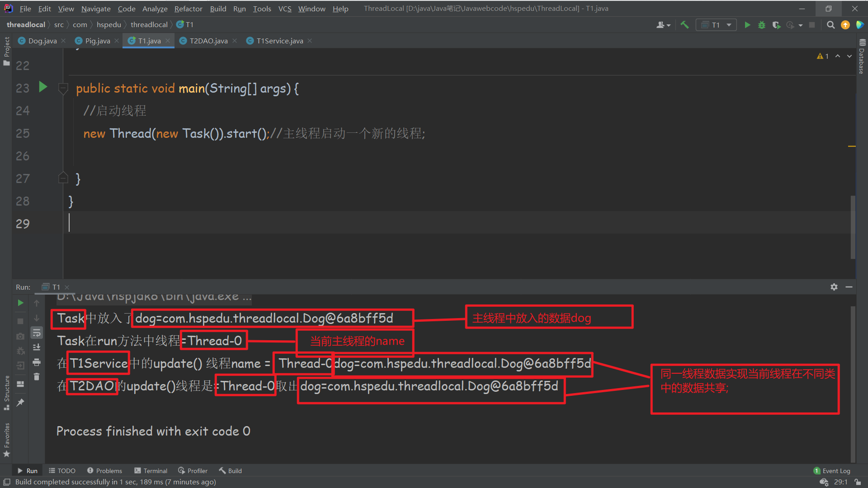The image size is (868, 488).
Task: Click the Debug run icon in toolbar
Action: point(763,24)
